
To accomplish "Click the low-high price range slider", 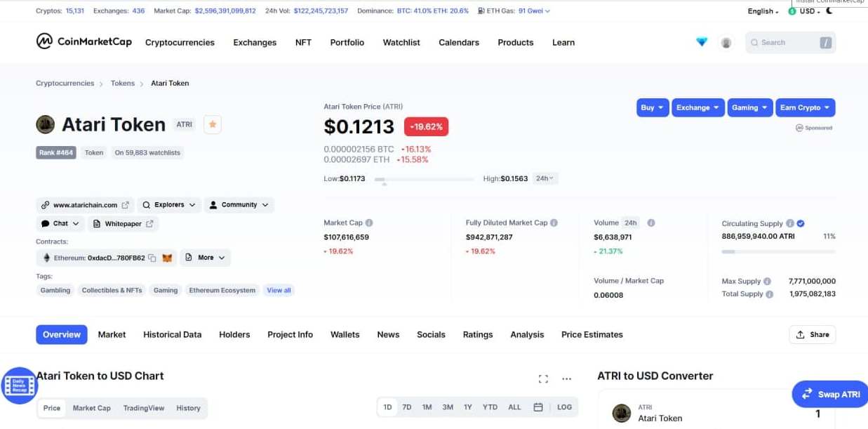I will point(424,180).
